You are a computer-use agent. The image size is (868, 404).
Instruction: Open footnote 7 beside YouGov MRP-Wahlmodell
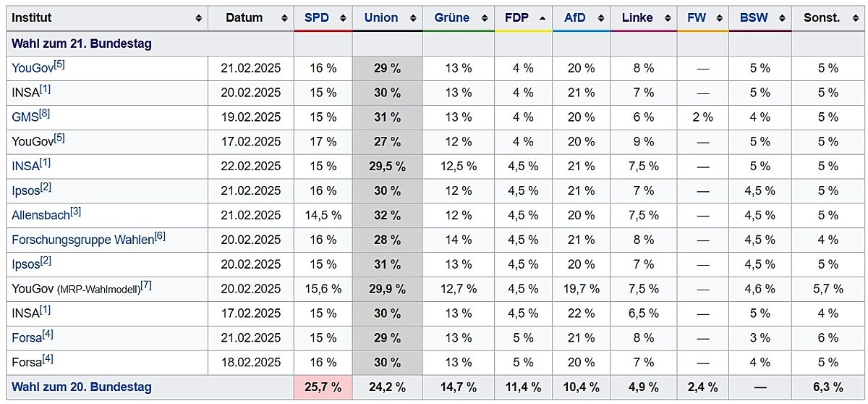click(x=145, y=285)
